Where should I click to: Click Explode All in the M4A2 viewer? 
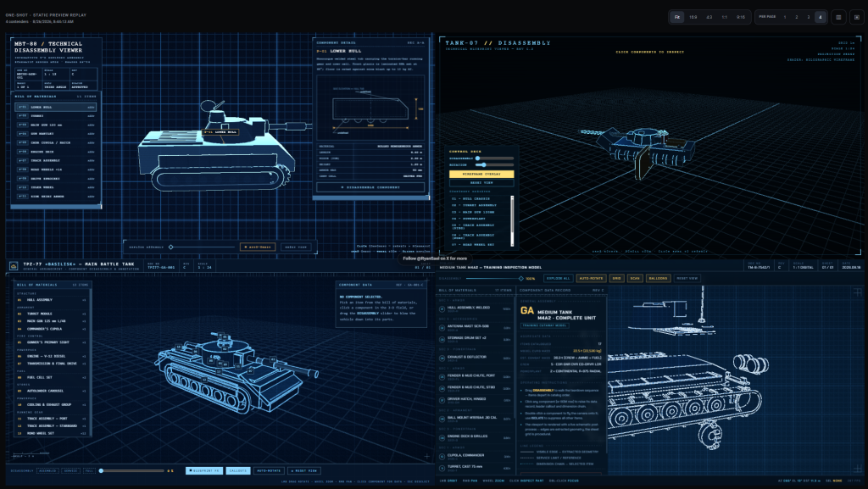coord(558,278)
